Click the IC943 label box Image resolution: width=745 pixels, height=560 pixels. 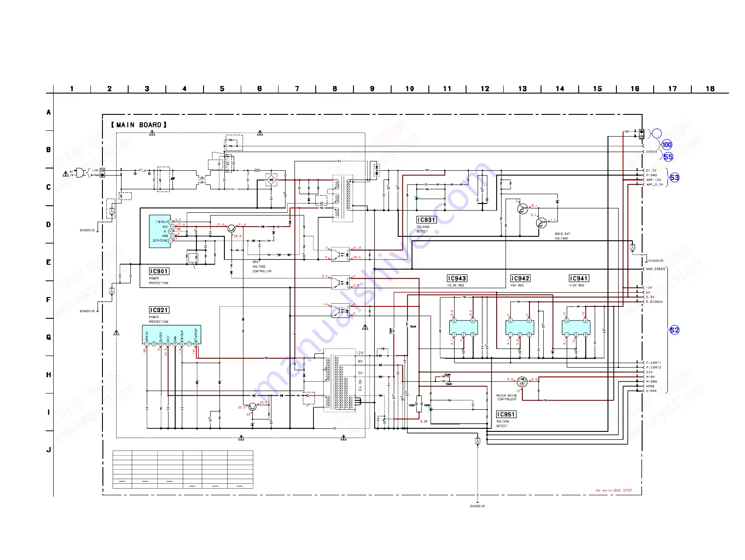457,278
